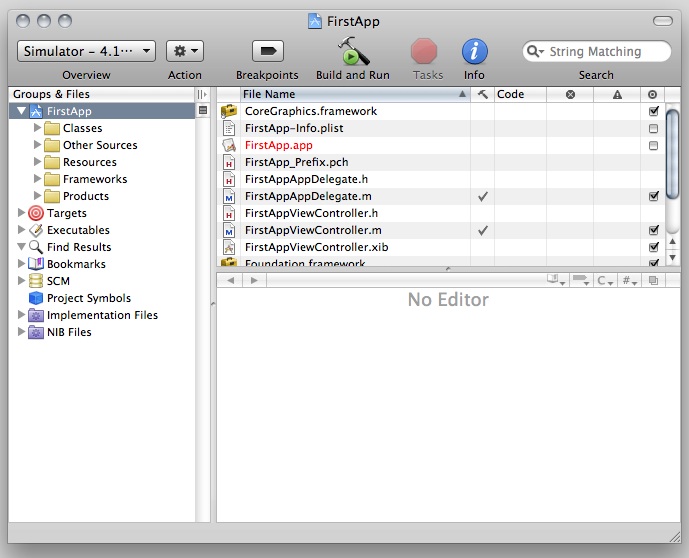Image resolution: width=689 pixels, height=558 pixels.
Task: Expand the Products folder
Action: [x=37, y=196]
